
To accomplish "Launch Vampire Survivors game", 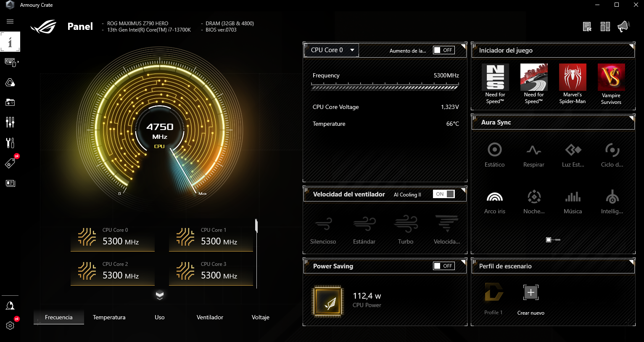I will pos(611,84).
